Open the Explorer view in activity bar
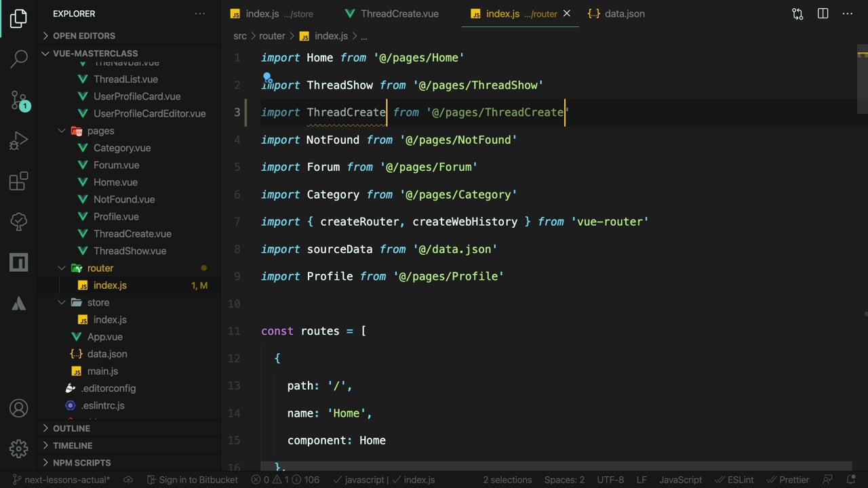The image size is (868, 488). (x=18, y=18)
